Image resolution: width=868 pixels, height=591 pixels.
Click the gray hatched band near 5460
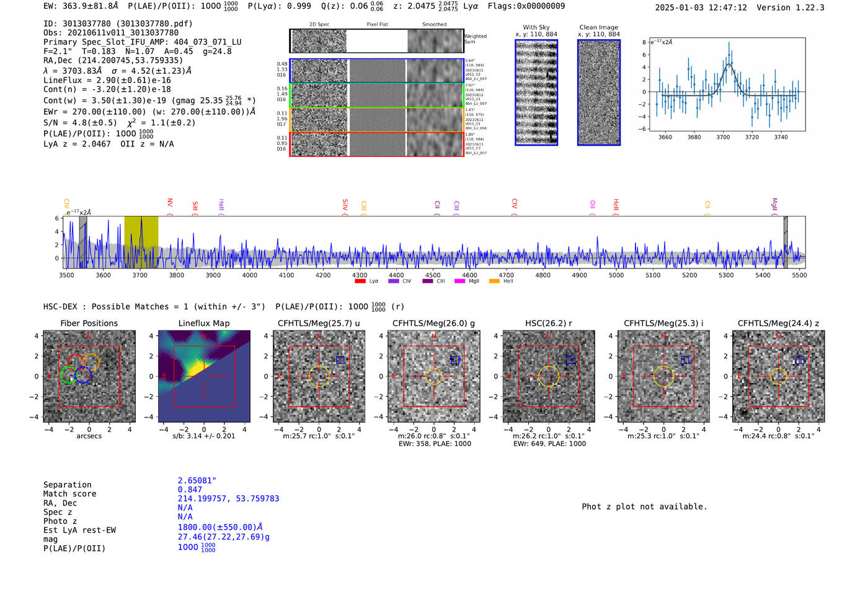pyautogui.click(x=786, y=242)
